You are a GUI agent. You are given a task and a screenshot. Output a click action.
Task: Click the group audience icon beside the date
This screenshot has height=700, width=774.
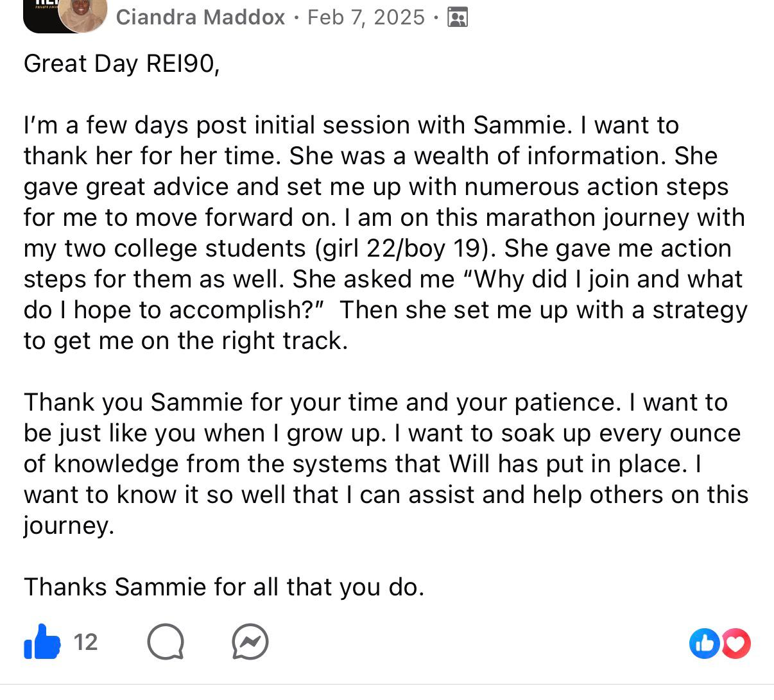457,17
